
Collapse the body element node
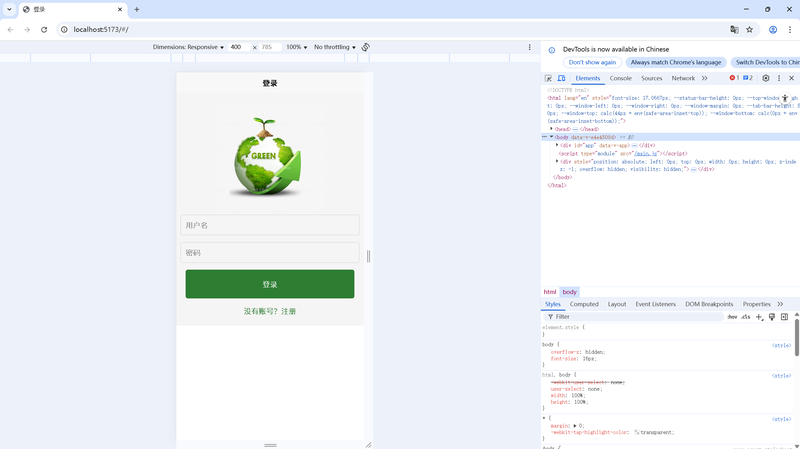[x=552, y=137]
